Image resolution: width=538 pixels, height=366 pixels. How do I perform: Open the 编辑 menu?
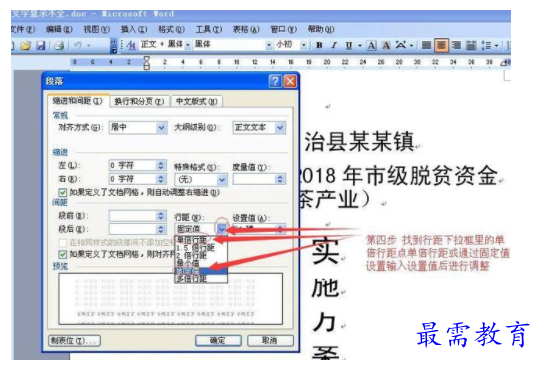(59, 29)
